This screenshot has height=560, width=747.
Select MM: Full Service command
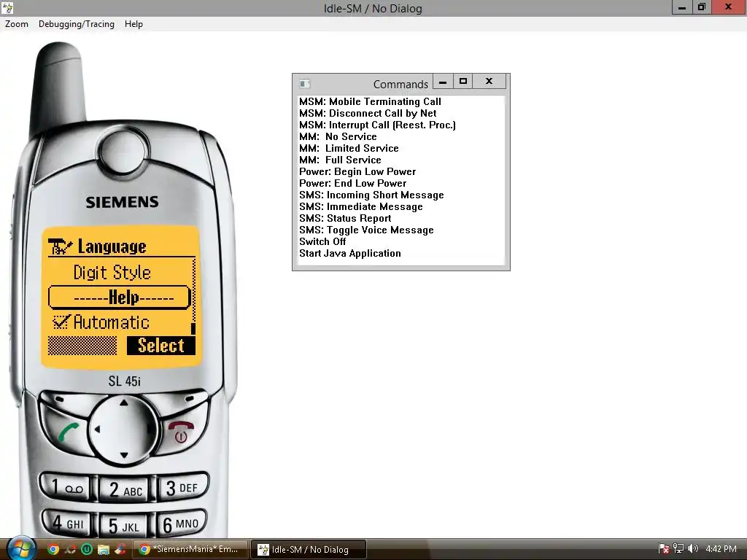(340, 160)
